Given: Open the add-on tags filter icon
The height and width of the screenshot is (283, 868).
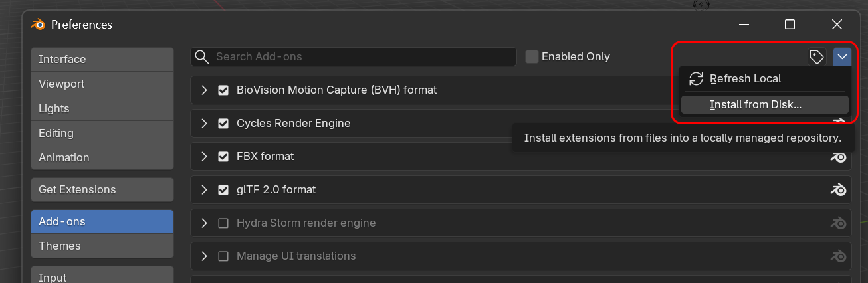Looking at the screenshot, I should [817, 57].
